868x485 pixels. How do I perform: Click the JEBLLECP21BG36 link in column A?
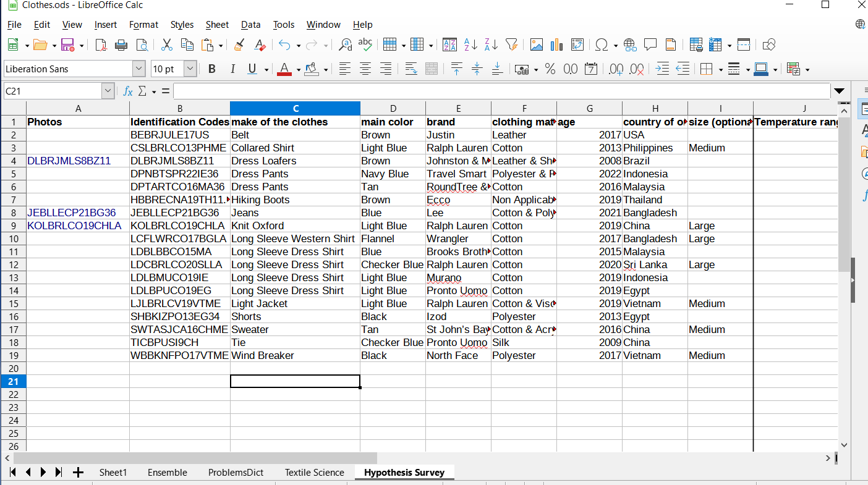[x=71, y=213]
